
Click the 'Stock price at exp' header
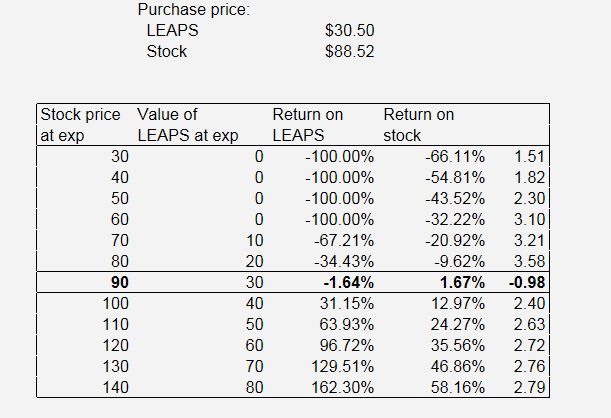tap(80, 124)
